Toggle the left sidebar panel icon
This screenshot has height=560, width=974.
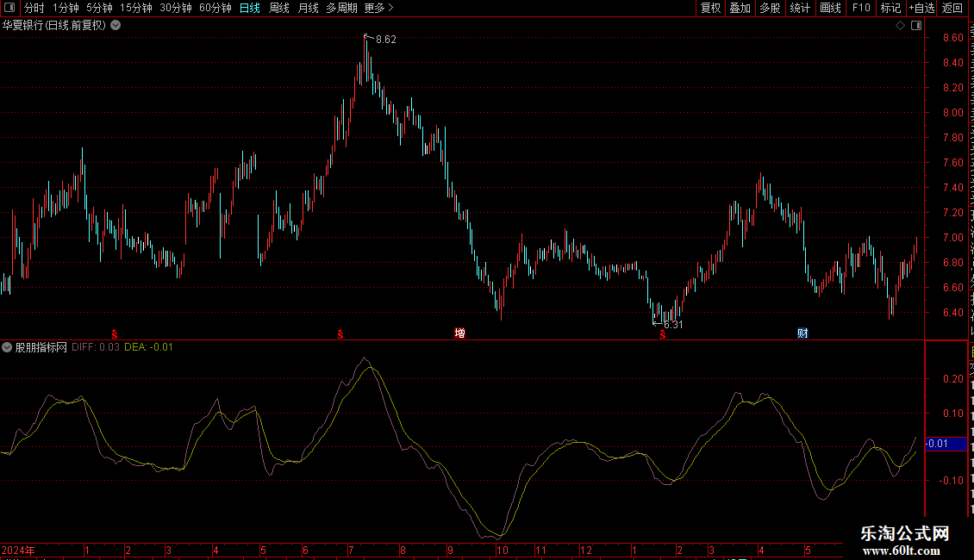tap(9, 8)
